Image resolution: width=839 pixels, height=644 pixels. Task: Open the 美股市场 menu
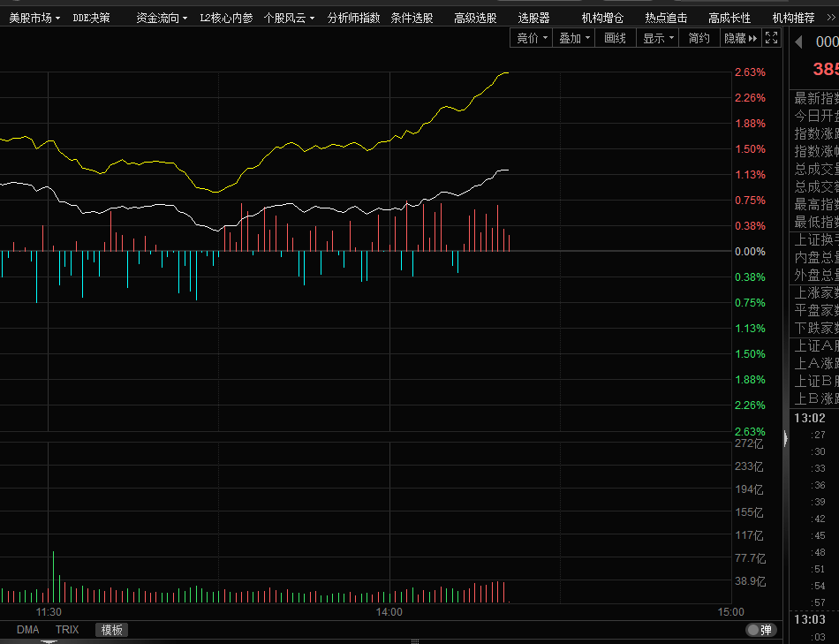(34, 18)
